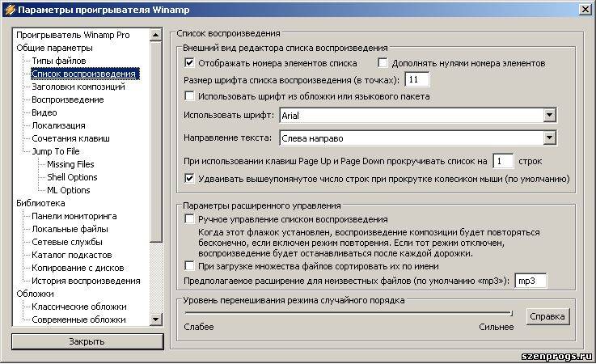This screenshot has width=596, height=364.
Task: Select 'Классические обложки' tree item
Action: 78,307
